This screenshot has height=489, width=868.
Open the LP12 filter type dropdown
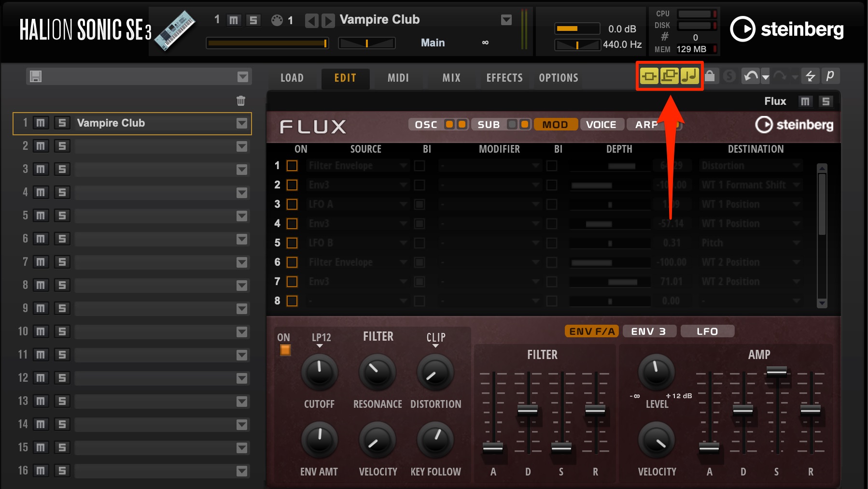pos(321,340)
